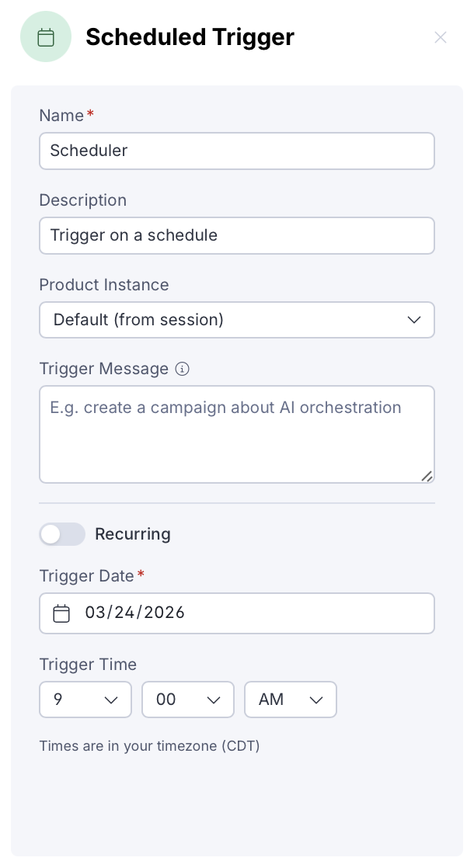Turn on recurring scheduling
The width and height of the screenshot is (474, 868).
pos(62,534)
